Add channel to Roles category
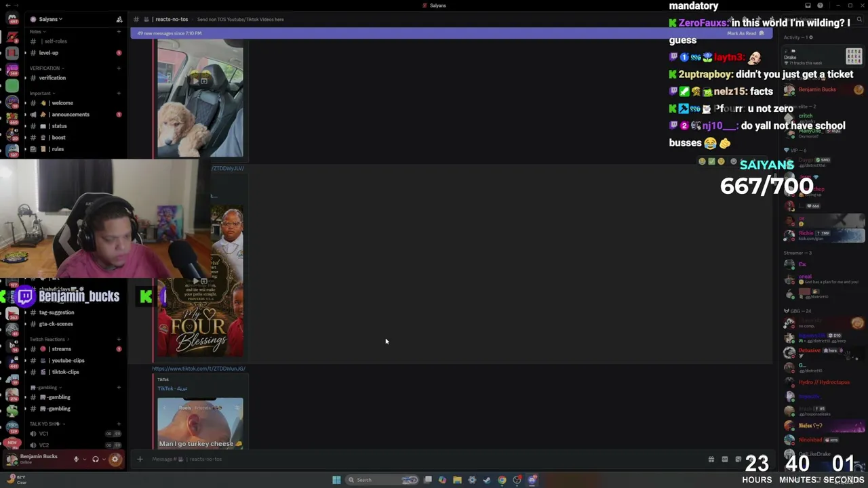868x488 pixels. 119,32
